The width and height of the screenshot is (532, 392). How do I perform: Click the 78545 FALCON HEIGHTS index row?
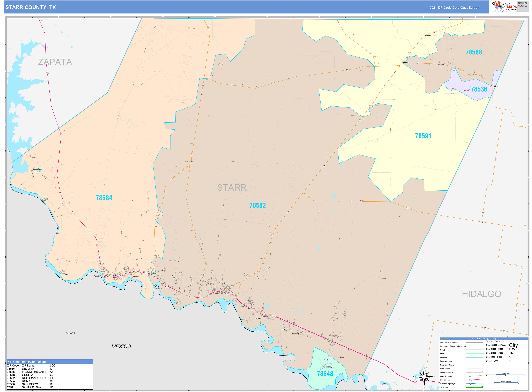pyautogui.click(x=31, y=372)
